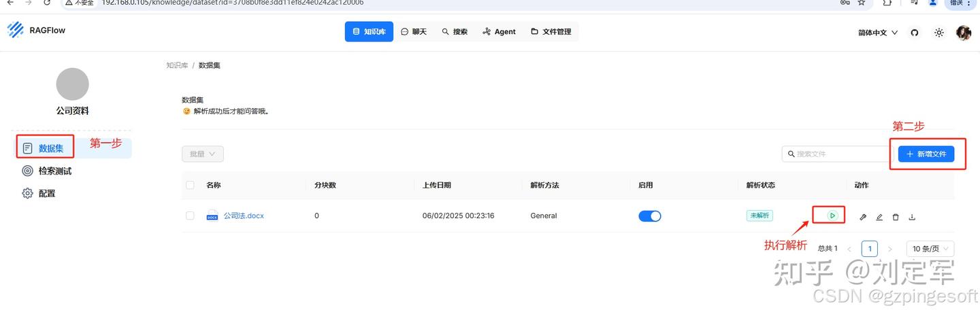Image resolution: width=980 pixels, height=312 pixels.
Task: Open the 文件管理 tab
Action: (x=551, y=32)
